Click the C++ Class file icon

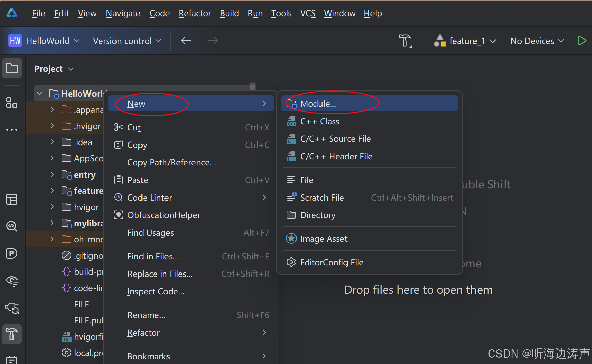pyautogui.click(x=291, y=121)
